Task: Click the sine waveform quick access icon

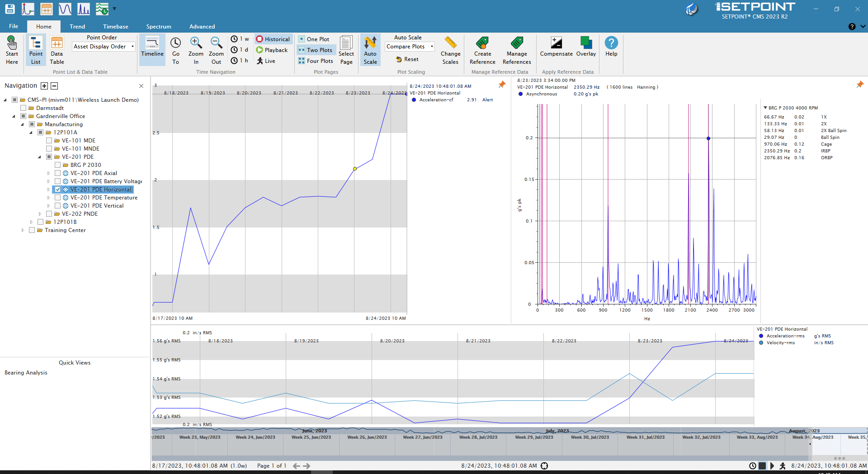Action: point(65,9)
